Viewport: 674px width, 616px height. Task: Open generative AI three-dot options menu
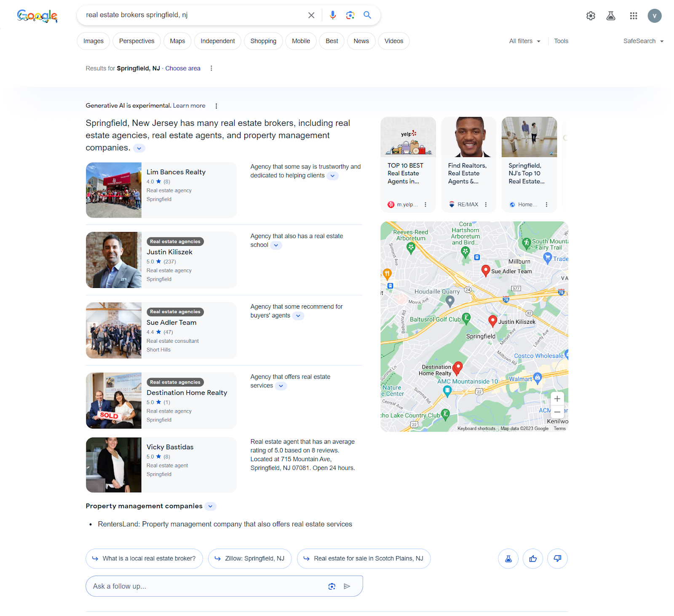(217, 106)
